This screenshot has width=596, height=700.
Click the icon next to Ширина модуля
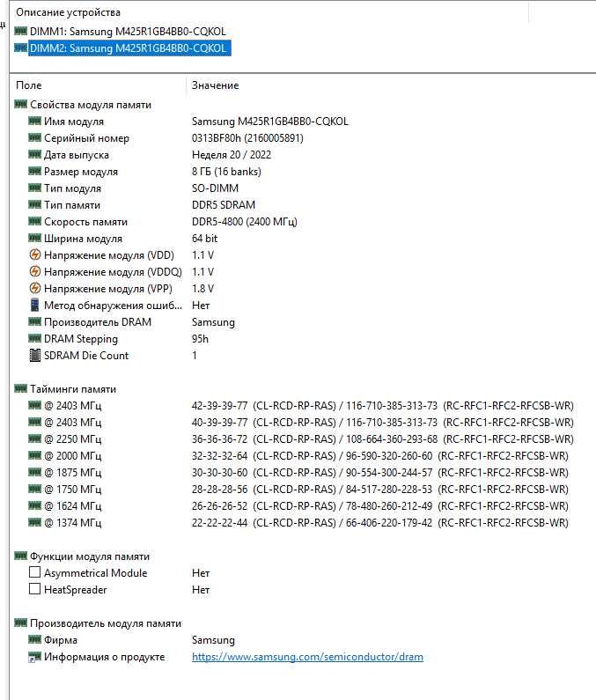[x=34, y=238]
